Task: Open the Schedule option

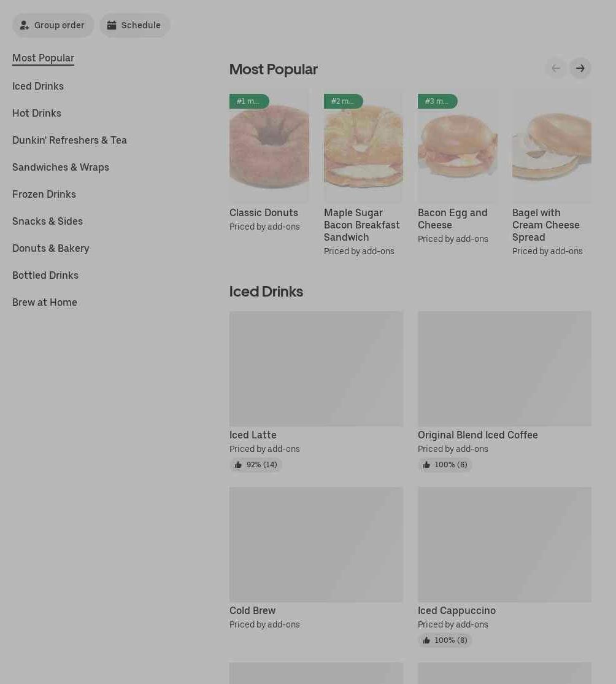Action: click(134, 25)
